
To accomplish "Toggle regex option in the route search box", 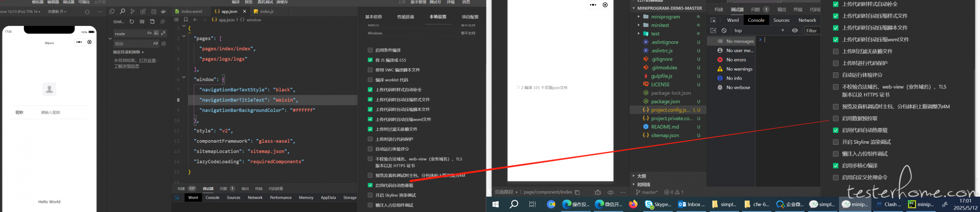I will coord(163,33).
